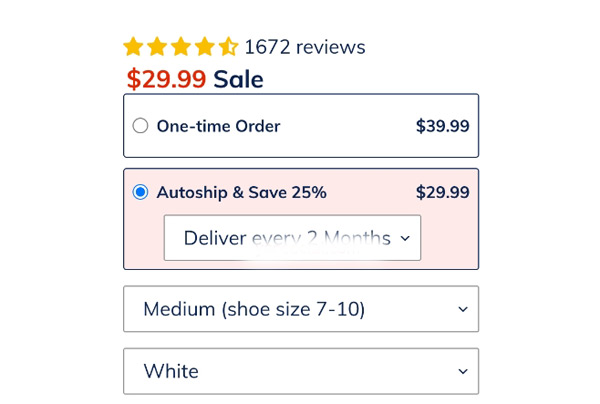Click the half-filled fifth rating star

click(229, 47)
